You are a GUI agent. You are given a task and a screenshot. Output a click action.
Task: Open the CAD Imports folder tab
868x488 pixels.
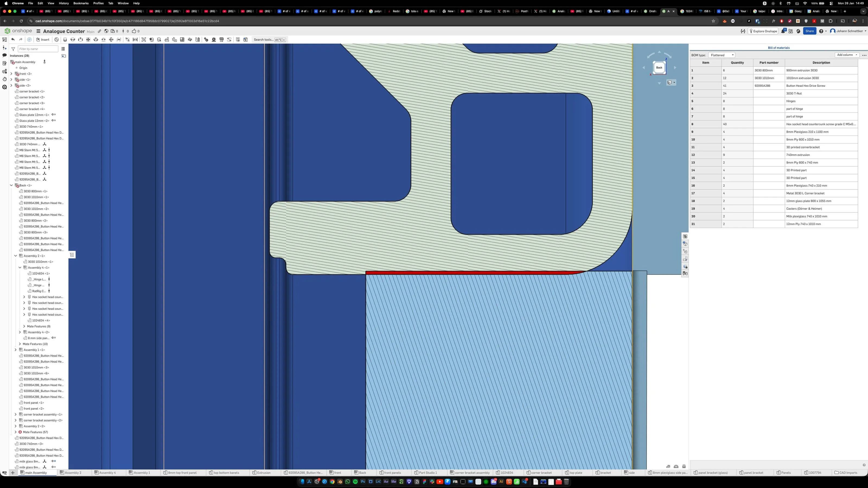846,473
